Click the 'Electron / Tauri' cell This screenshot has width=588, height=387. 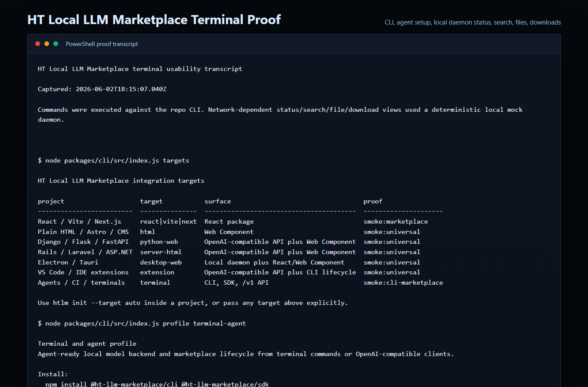tap(68, 262)
